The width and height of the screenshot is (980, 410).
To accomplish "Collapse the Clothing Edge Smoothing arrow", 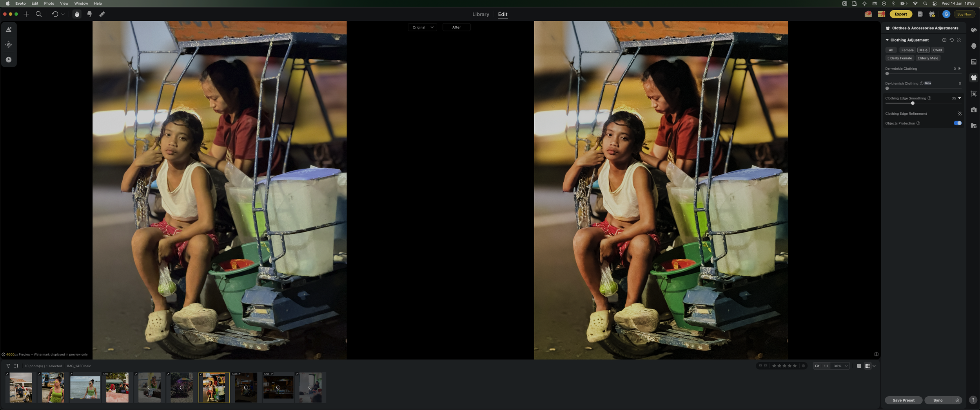I will coord(959,98).
